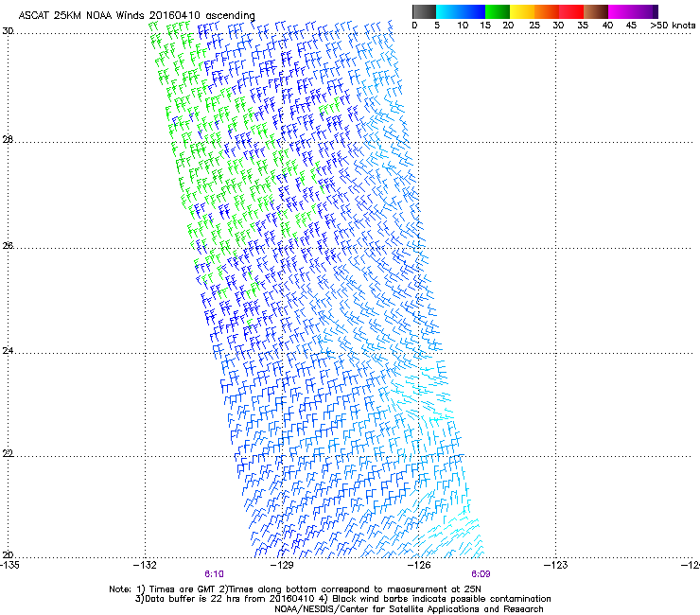Screen dimensions: 700x615
Task: Click latitude label '30'
Action: 8,31
